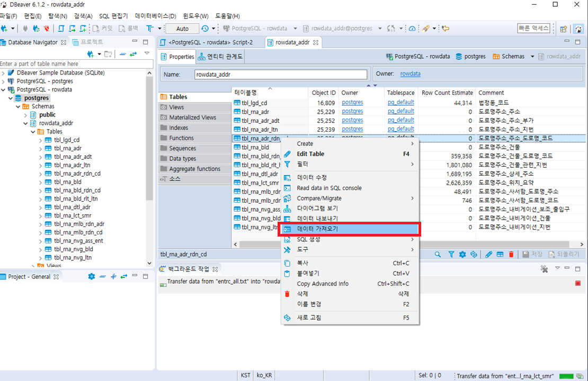Viewport: 588px width, 381px height.
Task: Click the Name field containing rowdata_addr
Action: [x=281, y=75]
